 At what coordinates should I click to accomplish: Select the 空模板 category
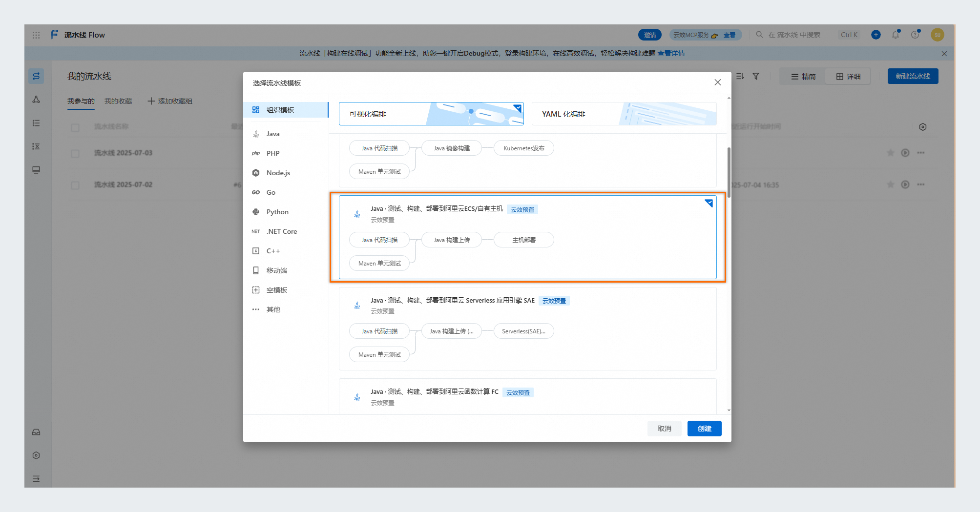pyautogui.click(x=286, y=290)
